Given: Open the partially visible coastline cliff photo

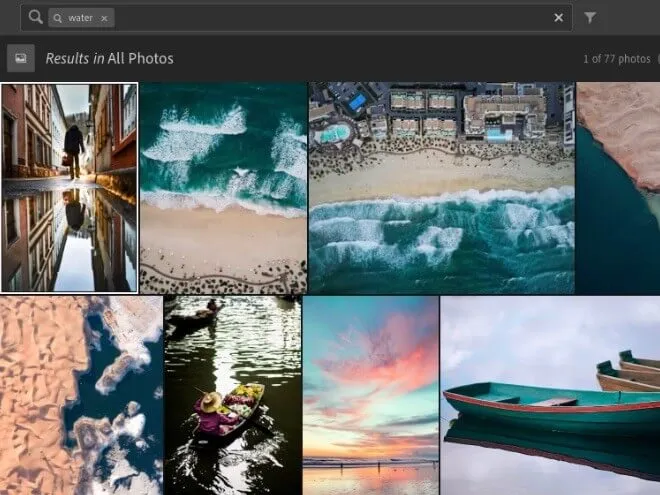Looking at the screenshot, I should pos(618,187).
